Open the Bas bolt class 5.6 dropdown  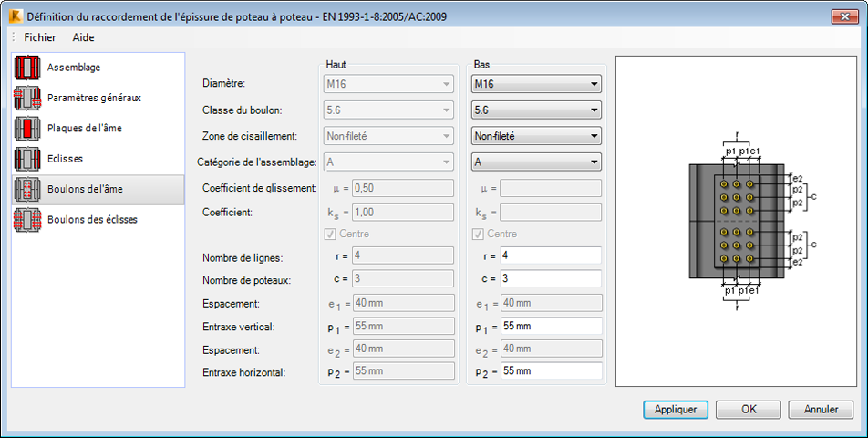[x=536, y=110]
